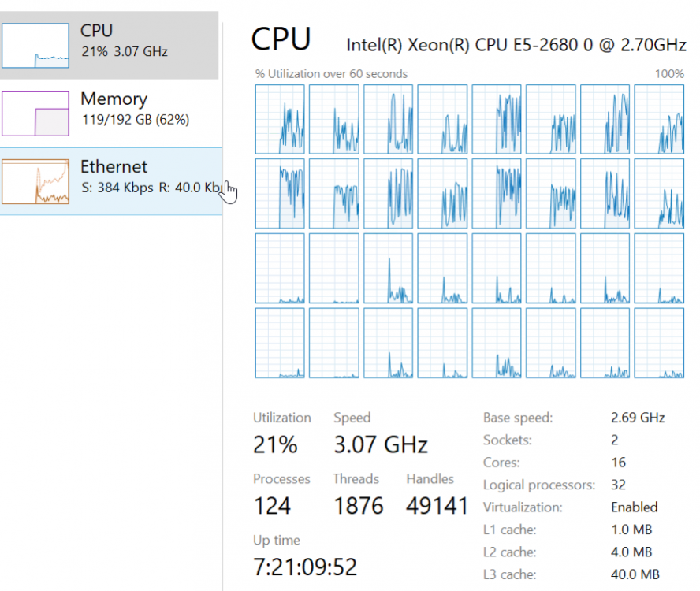Click the first processor graph in top row

(x=280, y=119)
